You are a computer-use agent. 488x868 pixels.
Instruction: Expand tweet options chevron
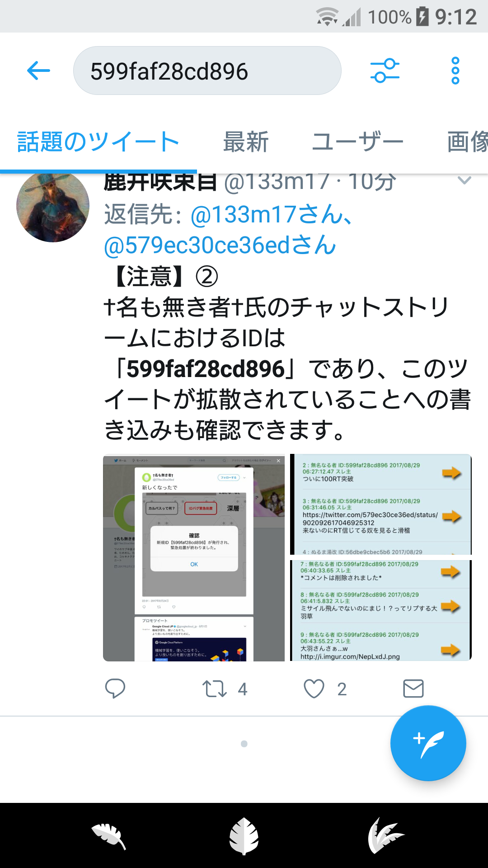click(464, 181)
